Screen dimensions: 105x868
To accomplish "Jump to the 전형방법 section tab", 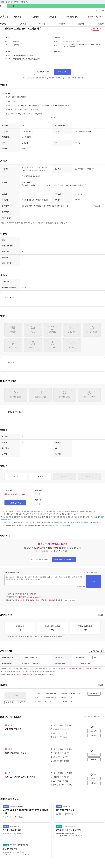I will pyautogui.click(x=81, y=24).
